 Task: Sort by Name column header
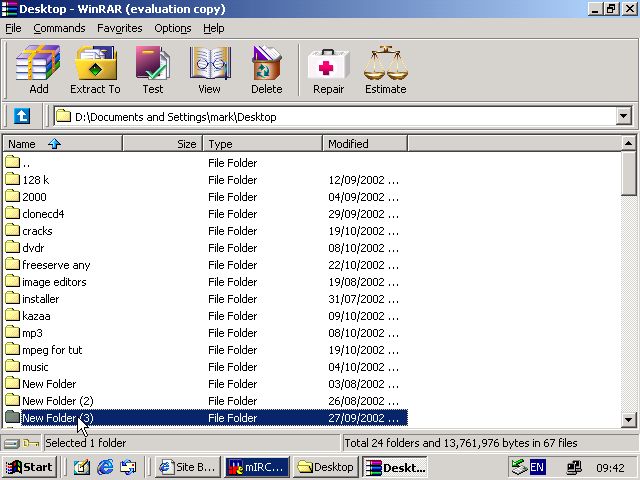[x=63, y=144]
